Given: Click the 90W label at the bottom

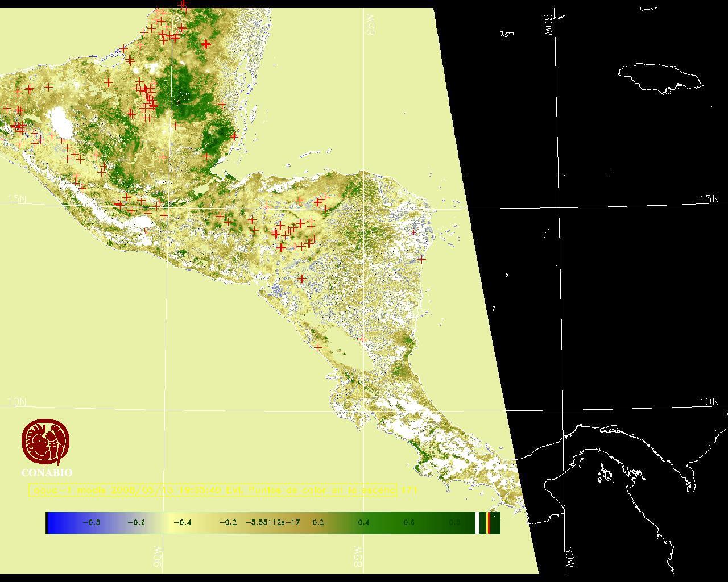Looking at the screenshot, I should pyautogui.click(x=158, y=557).
